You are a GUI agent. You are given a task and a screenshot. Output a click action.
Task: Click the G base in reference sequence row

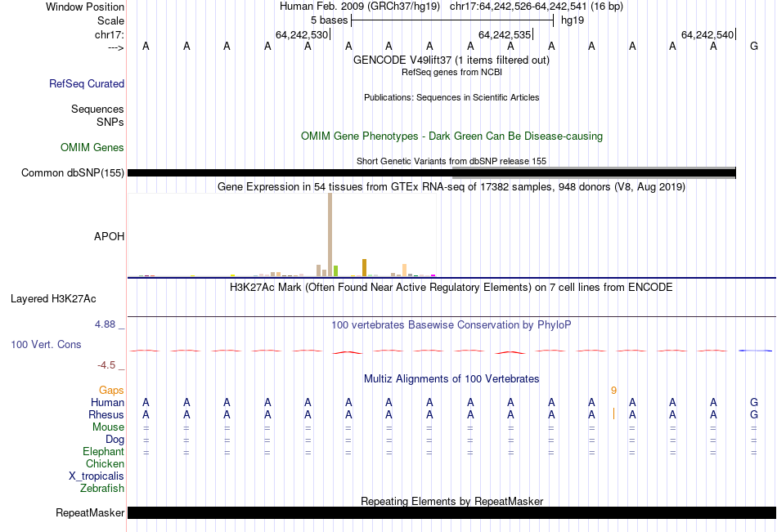754,46
